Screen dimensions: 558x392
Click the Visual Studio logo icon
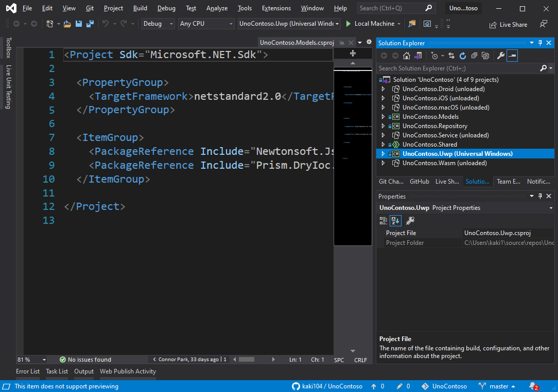[x=11, y=8]
